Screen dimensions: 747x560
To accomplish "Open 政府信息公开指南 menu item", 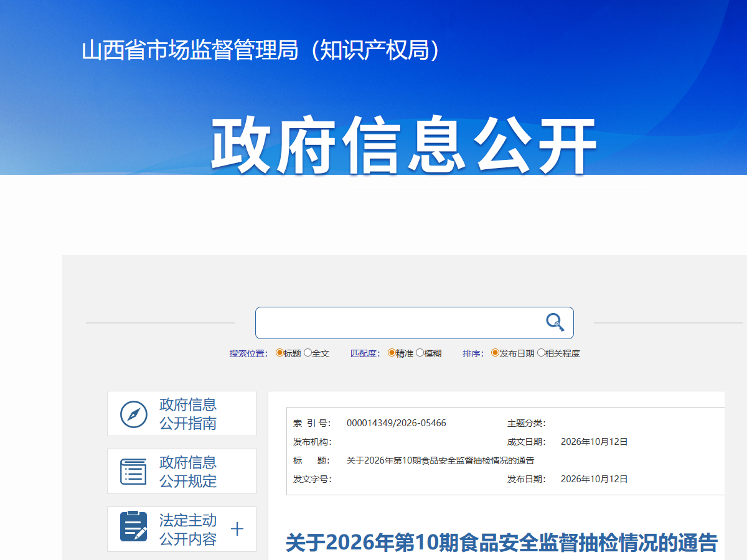I will [x=182, y=414].
